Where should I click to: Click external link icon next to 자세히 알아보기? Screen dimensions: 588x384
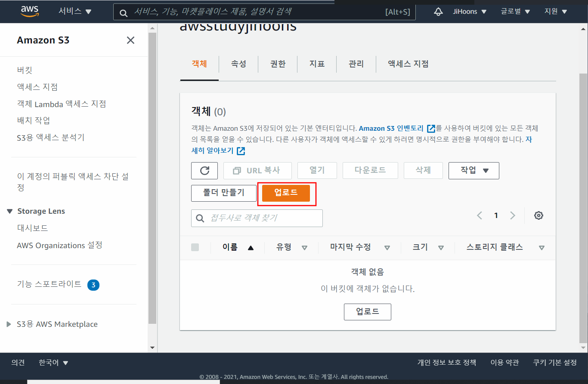(x=241, y=151)
